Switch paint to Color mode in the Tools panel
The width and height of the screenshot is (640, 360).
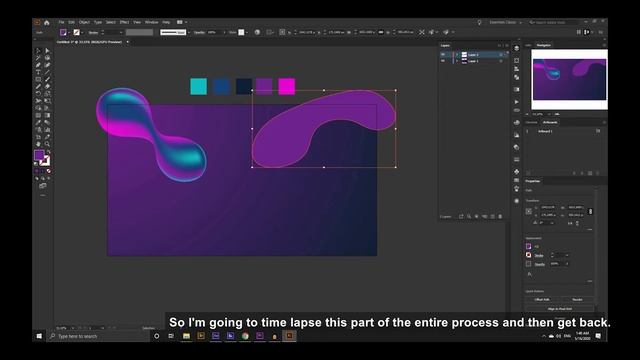click(x=37, y=171)
